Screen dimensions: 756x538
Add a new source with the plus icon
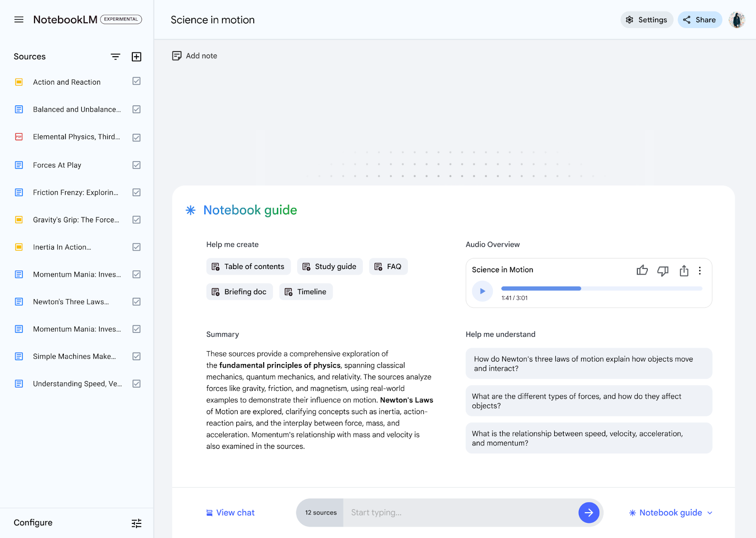pos(137,56)
